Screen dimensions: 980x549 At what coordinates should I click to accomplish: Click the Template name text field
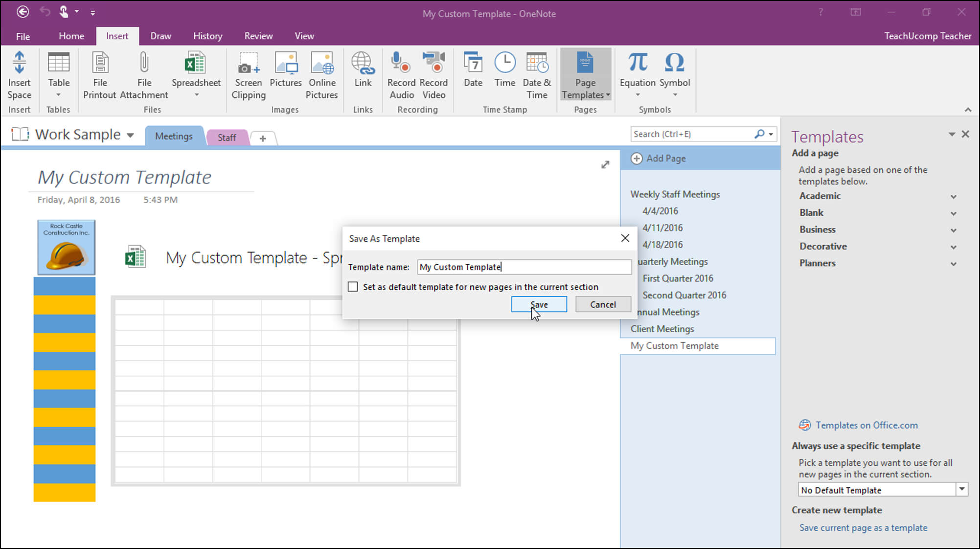pyautogui.click(x=524, y=267)
